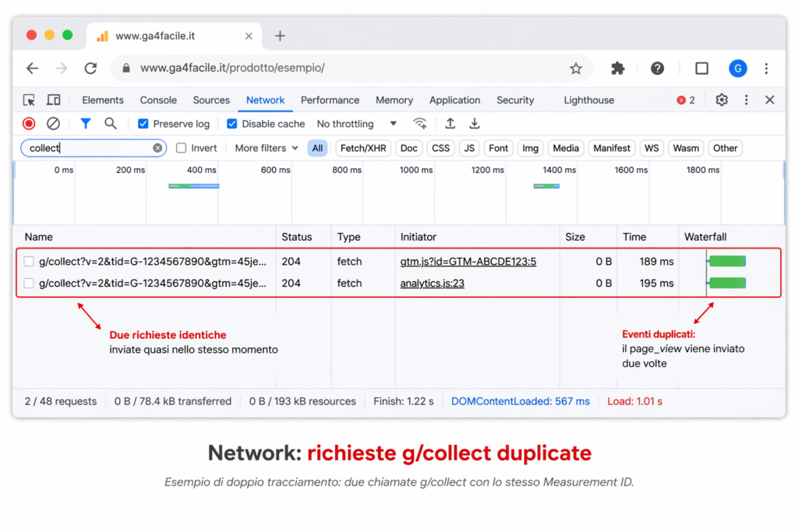
Task: Filter requests by WS type
Action: [651, 148]
